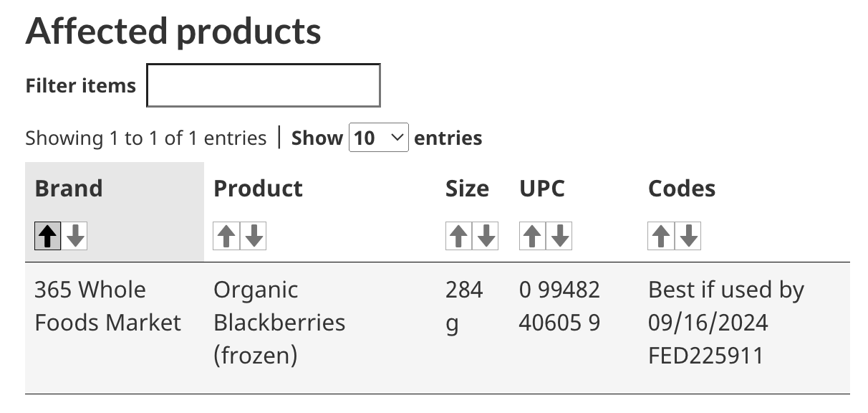868x413 pixels.
Task: Sort Brand column ascending
Action: (x=46, y=235)
